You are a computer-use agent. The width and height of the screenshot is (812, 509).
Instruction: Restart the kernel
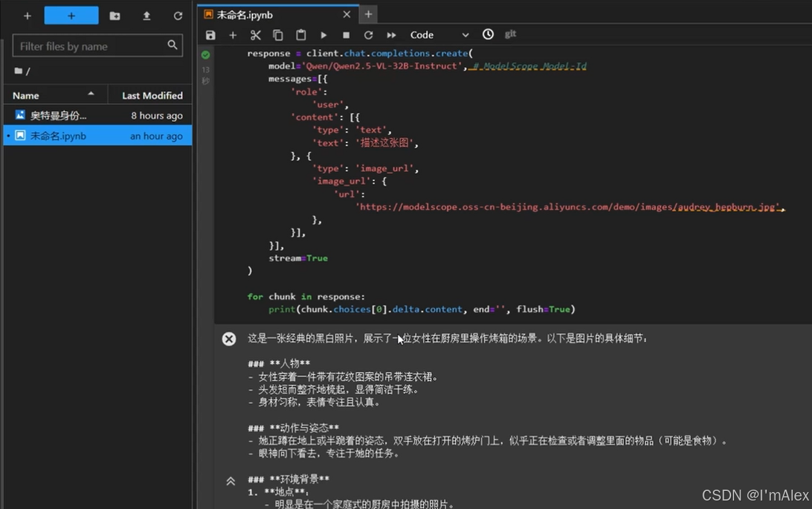[369, 35]
